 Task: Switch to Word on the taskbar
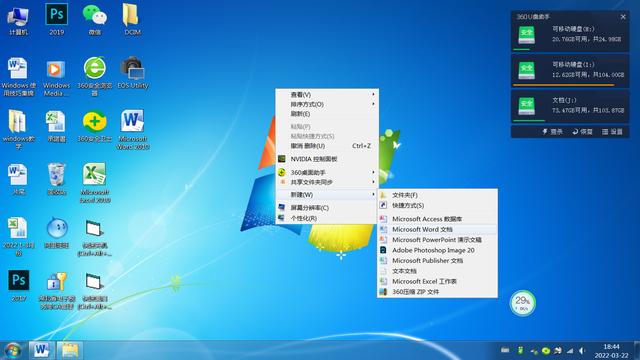[42, 350]
